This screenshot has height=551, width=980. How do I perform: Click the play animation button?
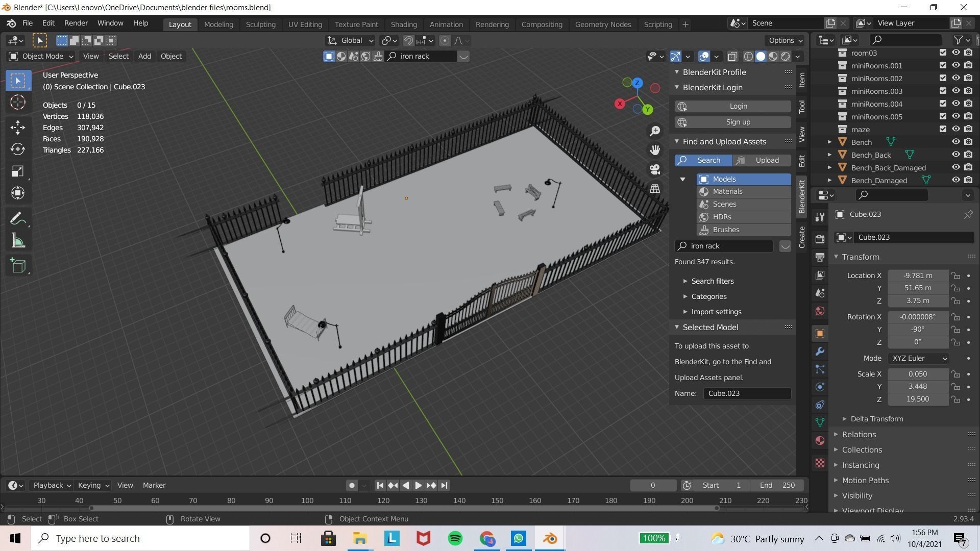pyautogui.click(x=418, y=486)
